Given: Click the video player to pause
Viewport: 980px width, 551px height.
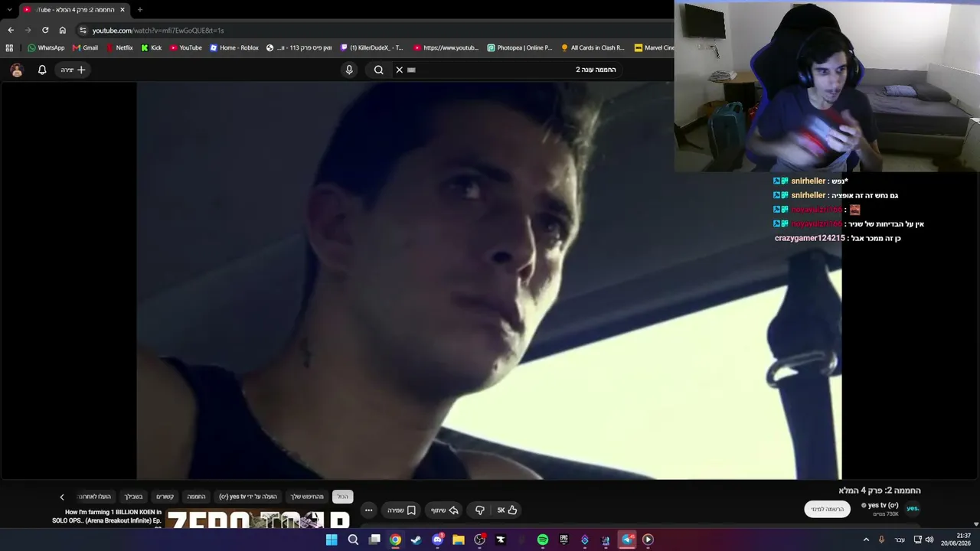Looking at the screenshot, I should 488,280.
